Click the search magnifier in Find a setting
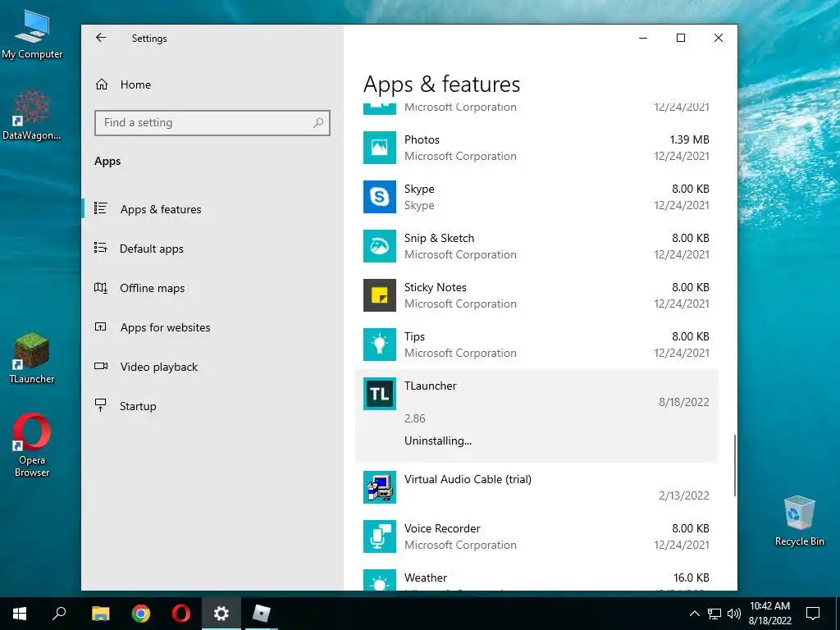Screen dimensions: 840x630 (x=318, y=123)
